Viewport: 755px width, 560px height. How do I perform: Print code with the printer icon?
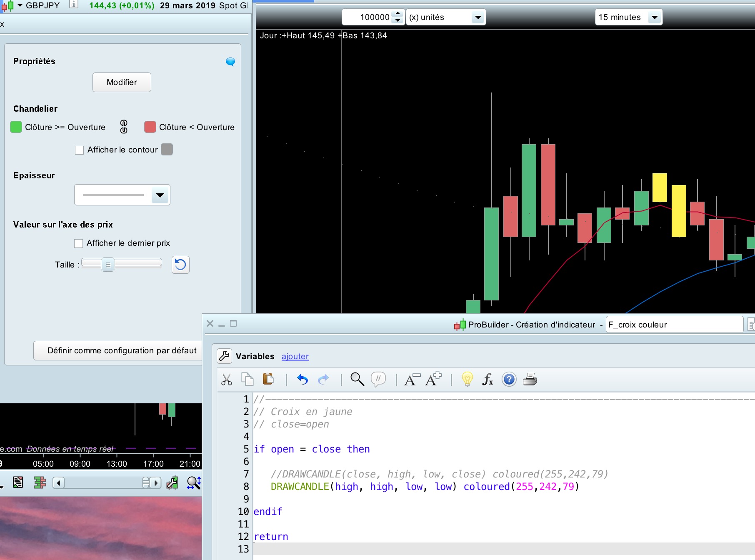[530, 380]
